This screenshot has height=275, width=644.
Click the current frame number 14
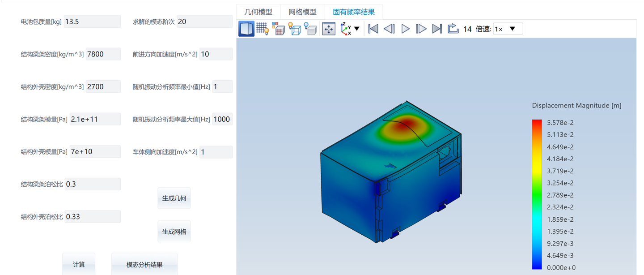467,29
